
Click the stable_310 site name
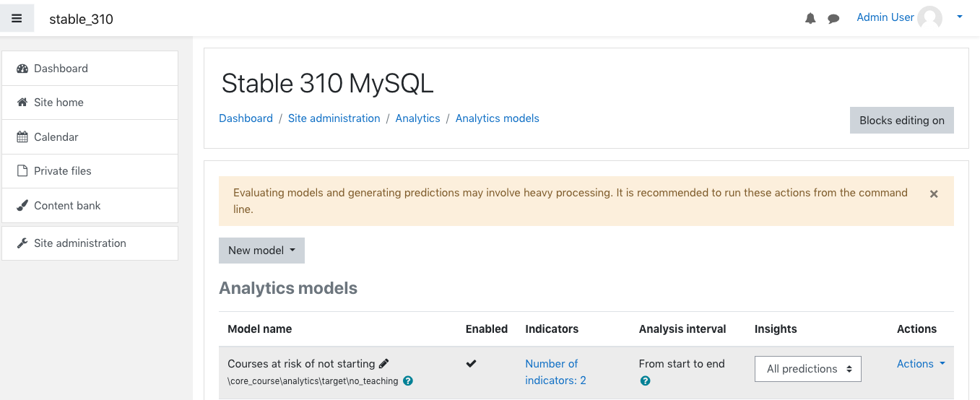(x=81, y=19)
